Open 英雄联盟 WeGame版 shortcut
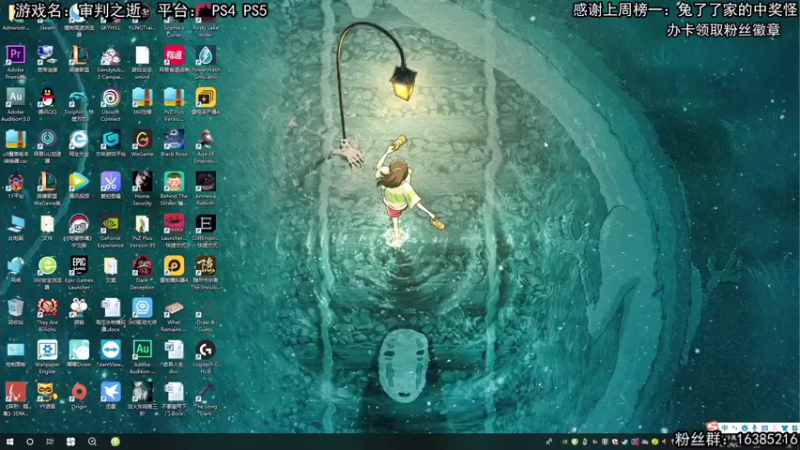This screenshot has height=450, width=800. (x=47, y=181)
